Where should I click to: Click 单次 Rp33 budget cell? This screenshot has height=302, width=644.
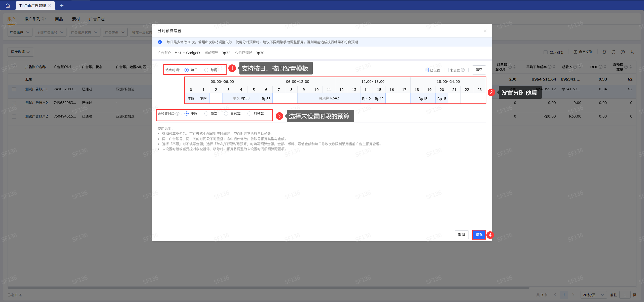pyautogui.click(x=241, y=98)
